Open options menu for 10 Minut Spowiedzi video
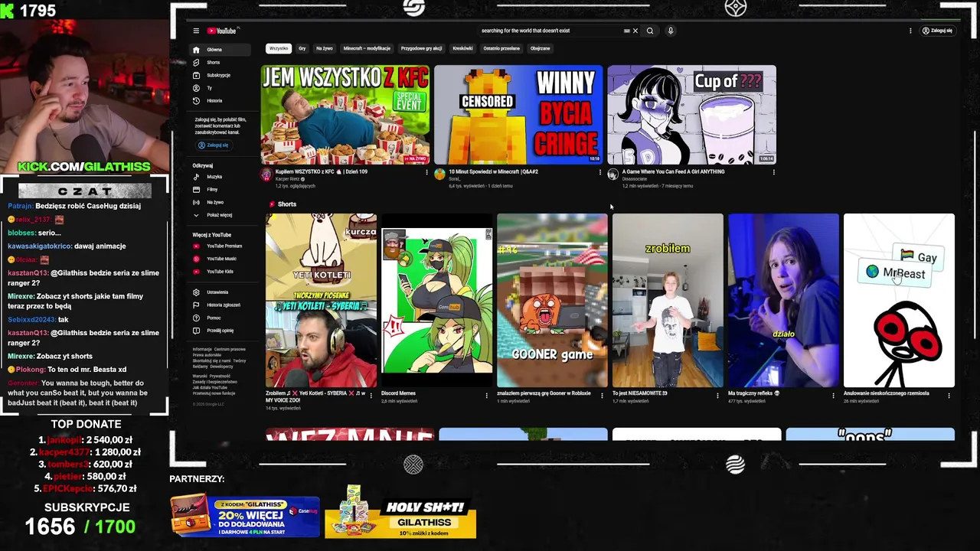The height and width of the screenshot is (551, 980). pyautogui.click(x=599, y=172)
